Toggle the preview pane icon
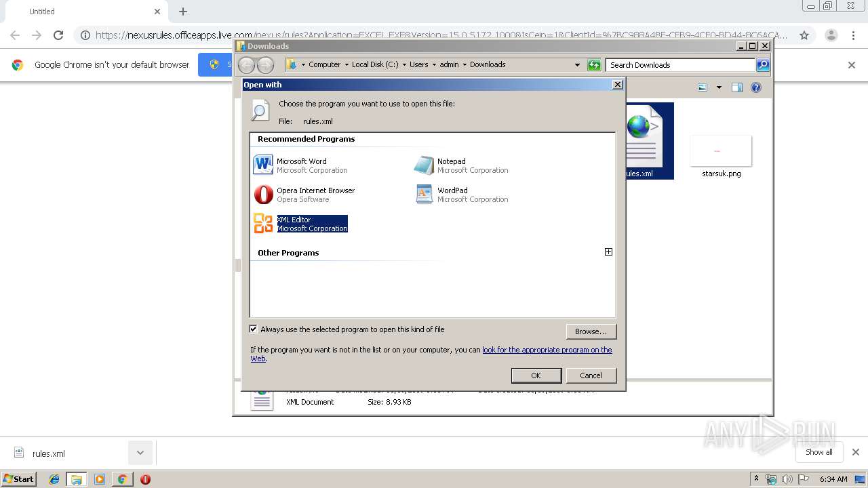The width and height of the screenshot is (868, 488). click(737, 87)
